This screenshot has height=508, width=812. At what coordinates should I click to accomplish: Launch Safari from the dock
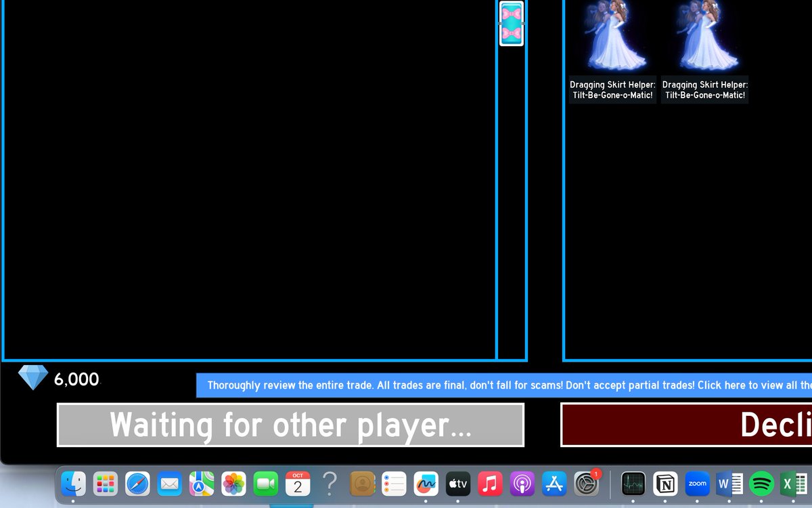(x=137, y=484)
